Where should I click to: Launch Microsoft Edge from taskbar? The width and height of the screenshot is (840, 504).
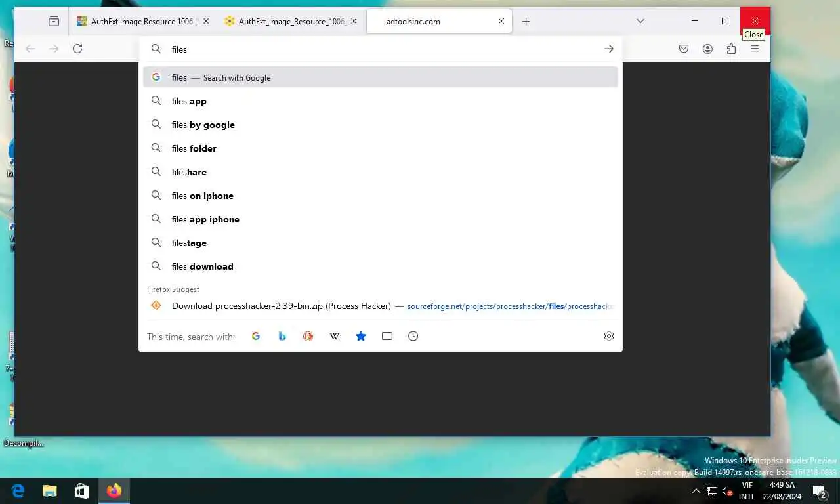18,491
